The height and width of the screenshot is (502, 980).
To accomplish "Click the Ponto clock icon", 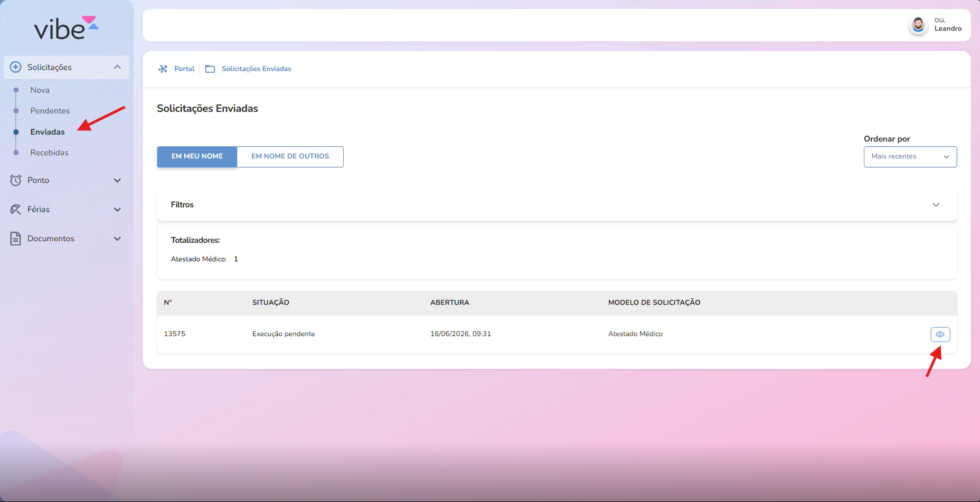I will click(x=16, y=180).
